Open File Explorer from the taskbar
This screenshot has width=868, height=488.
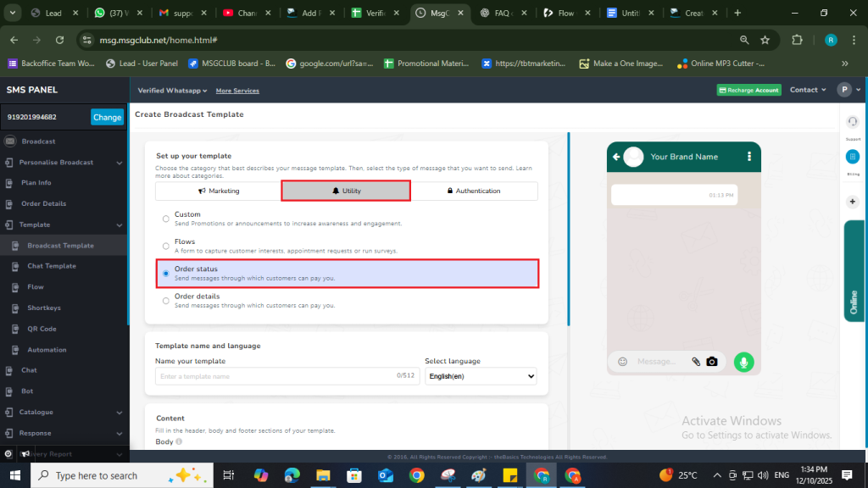point(326,475)
